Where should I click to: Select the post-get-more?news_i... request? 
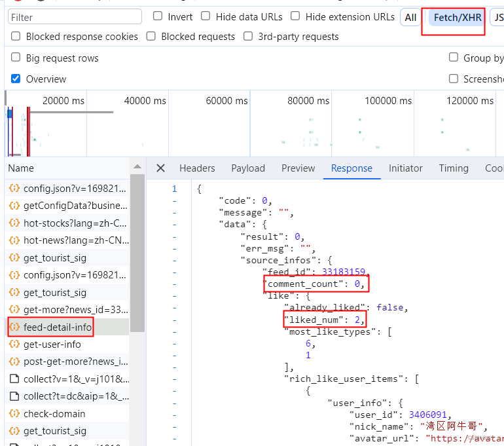[x=67, y=362]
